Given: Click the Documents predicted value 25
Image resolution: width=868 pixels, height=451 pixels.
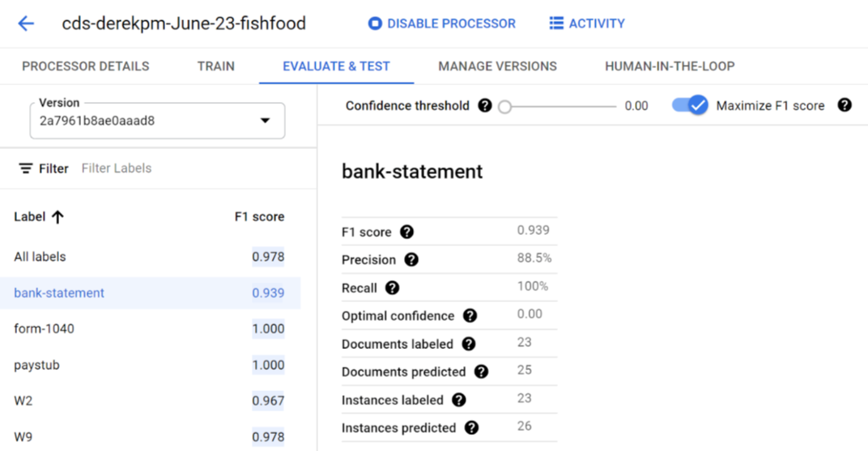Looking at the screenshot, I should click(524, 370).
